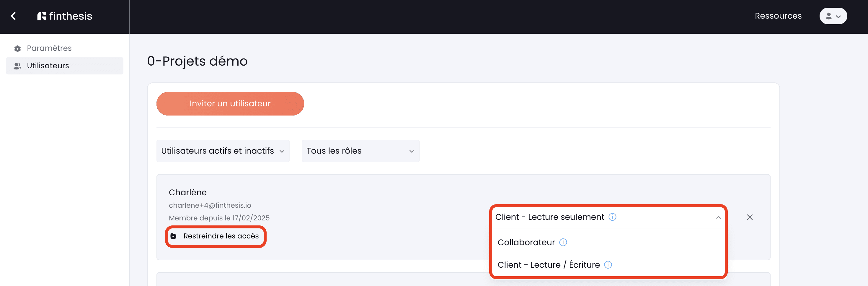The width and height of the screenshot is (868, 286).
Task: Remove Charlène with the X icon
Action: coord(750,217)
